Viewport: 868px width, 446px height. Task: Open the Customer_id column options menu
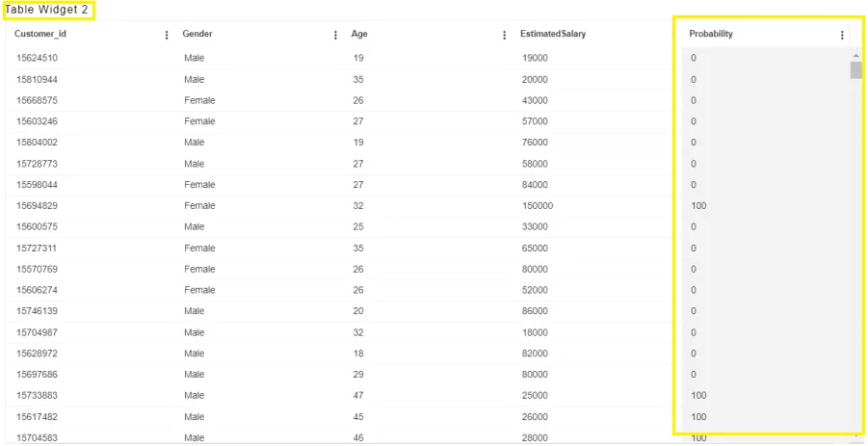(x=167, y=36)
